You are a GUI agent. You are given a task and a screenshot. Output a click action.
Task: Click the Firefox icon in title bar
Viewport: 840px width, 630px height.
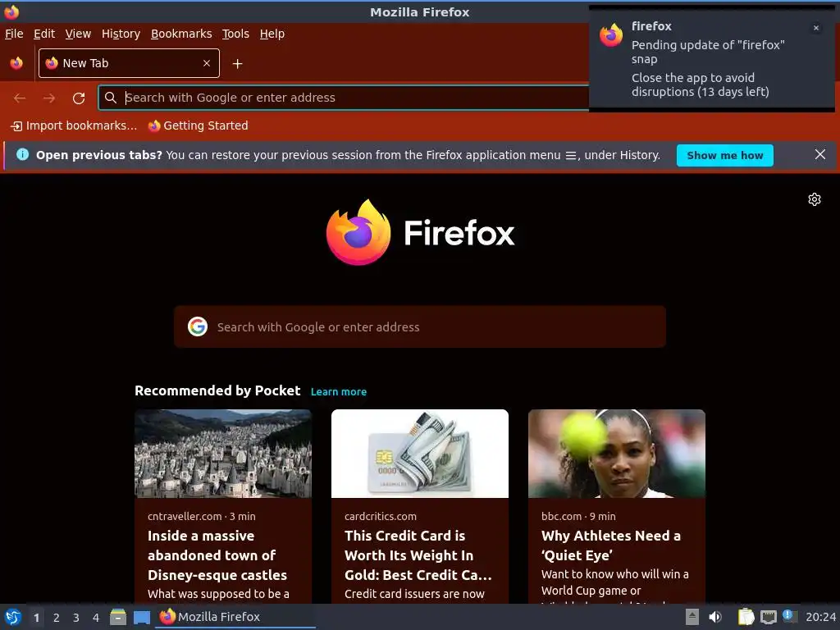coord(11,11)
